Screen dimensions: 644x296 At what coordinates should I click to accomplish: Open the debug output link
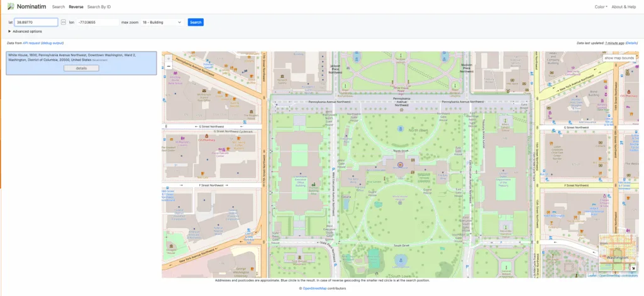coord(52,43)
